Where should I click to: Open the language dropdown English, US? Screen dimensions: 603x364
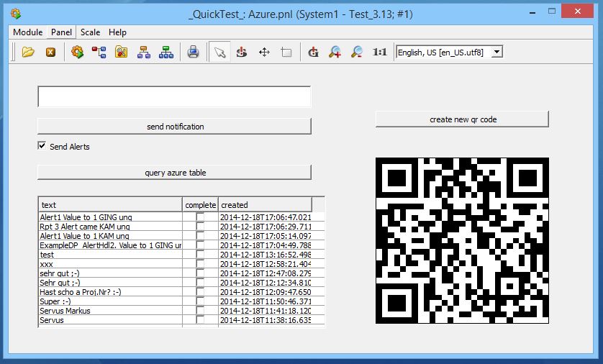click(497, 52)
